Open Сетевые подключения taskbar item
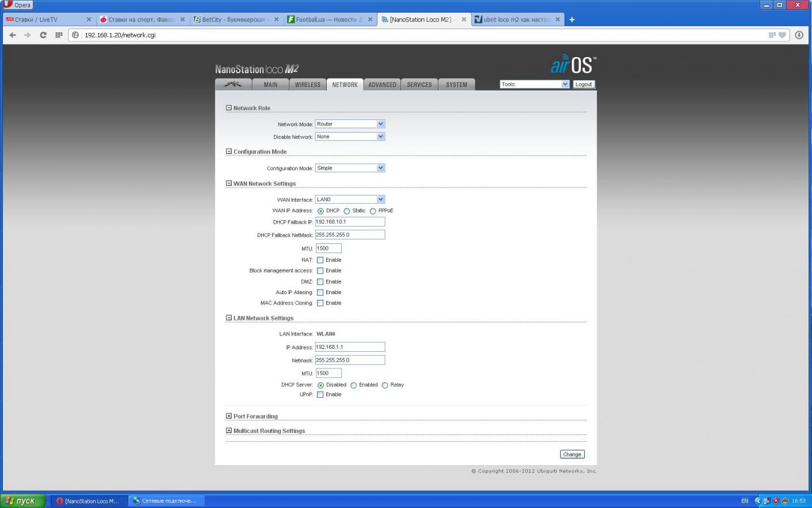The image size is (812, 508). click(x=167, y=501)
